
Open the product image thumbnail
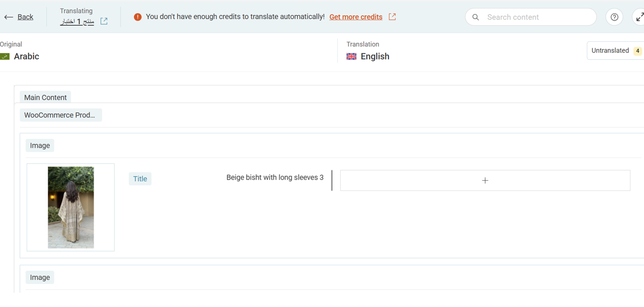[71, 207]
